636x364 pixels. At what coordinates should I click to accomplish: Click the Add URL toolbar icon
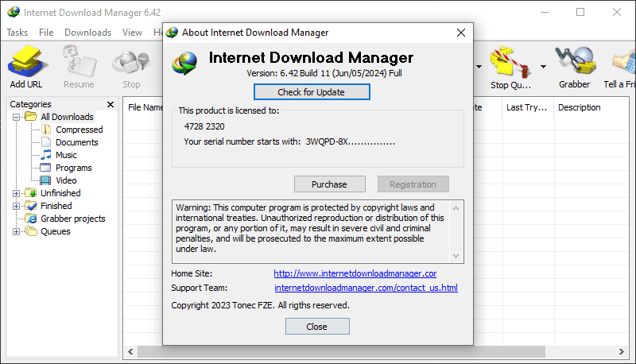(28, 62)
